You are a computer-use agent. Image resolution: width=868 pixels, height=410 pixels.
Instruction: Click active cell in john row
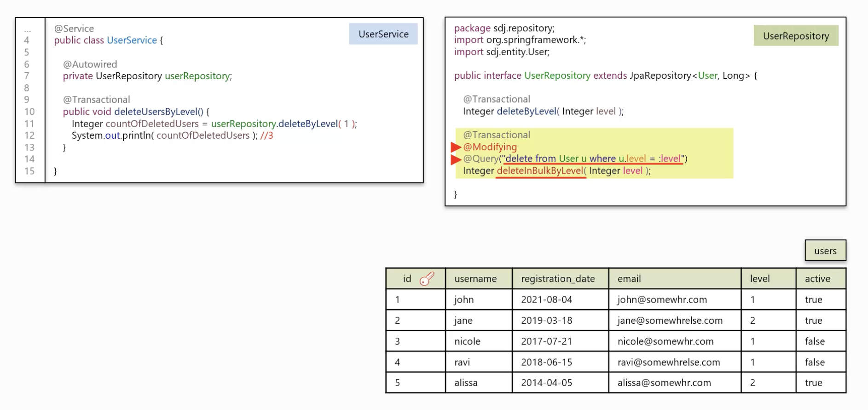(821, 299)
